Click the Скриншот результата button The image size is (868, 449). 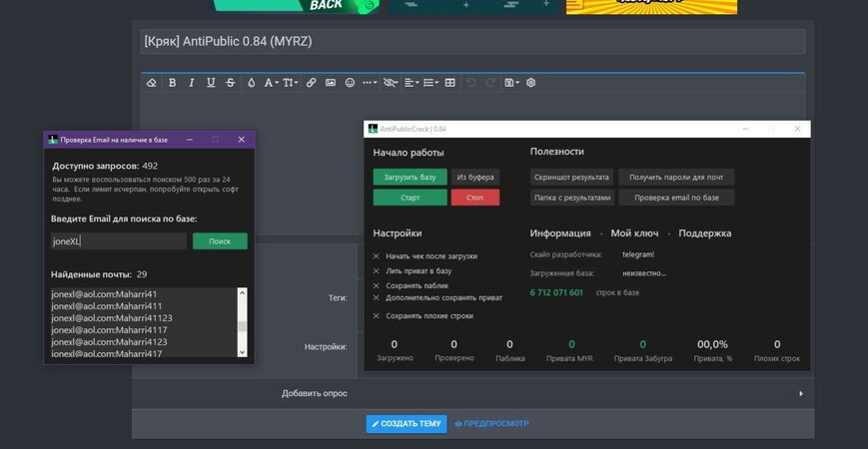coord(571,177)
